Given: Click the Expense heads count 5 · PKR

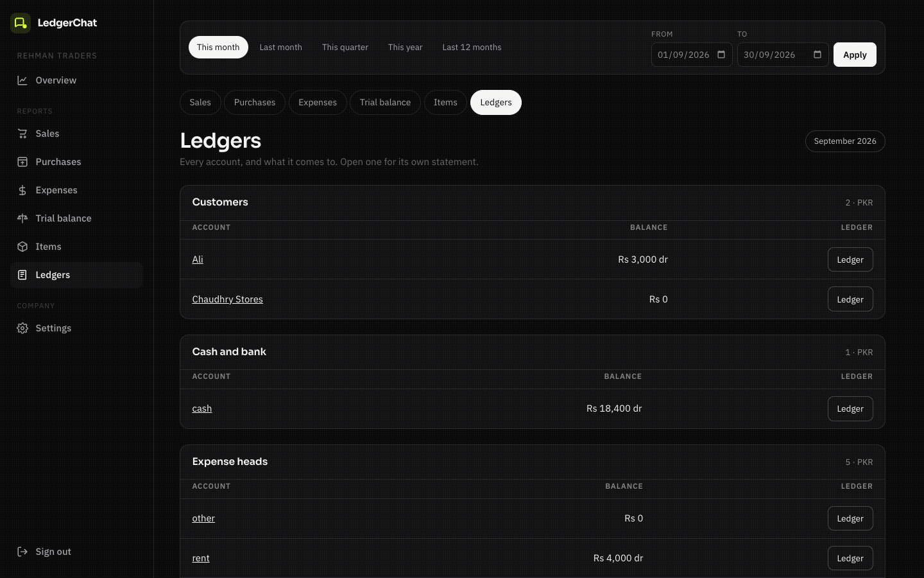Looking at the screenshot, I should click(859, 462).
